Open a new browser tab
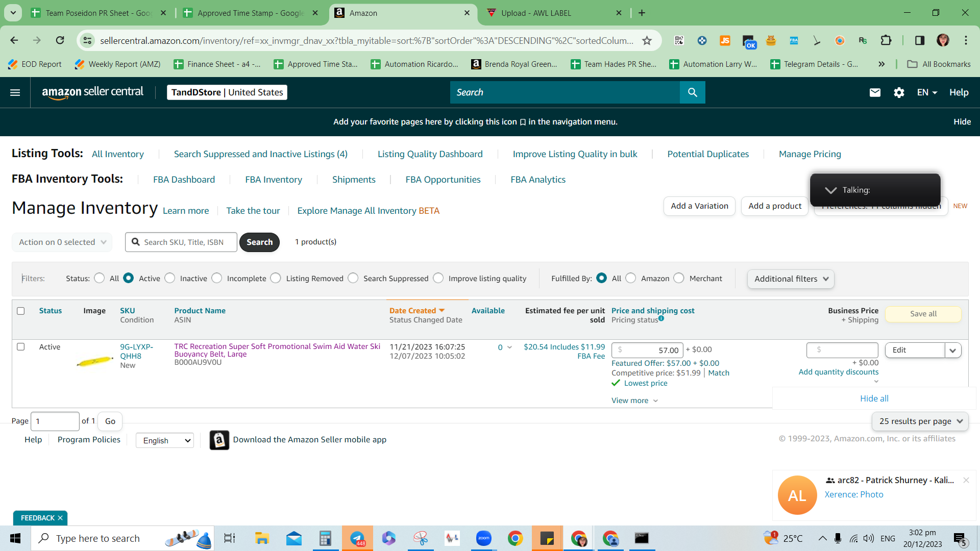The width and height of the screenshot is (980, 551). [642, 13]
